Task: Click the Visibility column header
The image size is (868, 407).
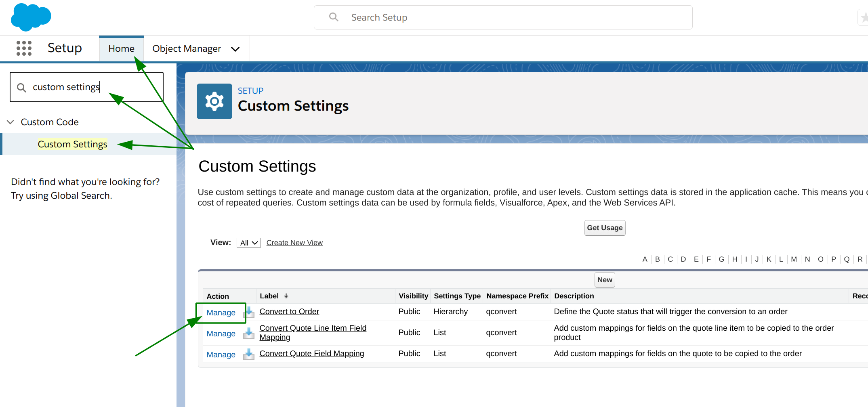Action: tap(413, 296)
